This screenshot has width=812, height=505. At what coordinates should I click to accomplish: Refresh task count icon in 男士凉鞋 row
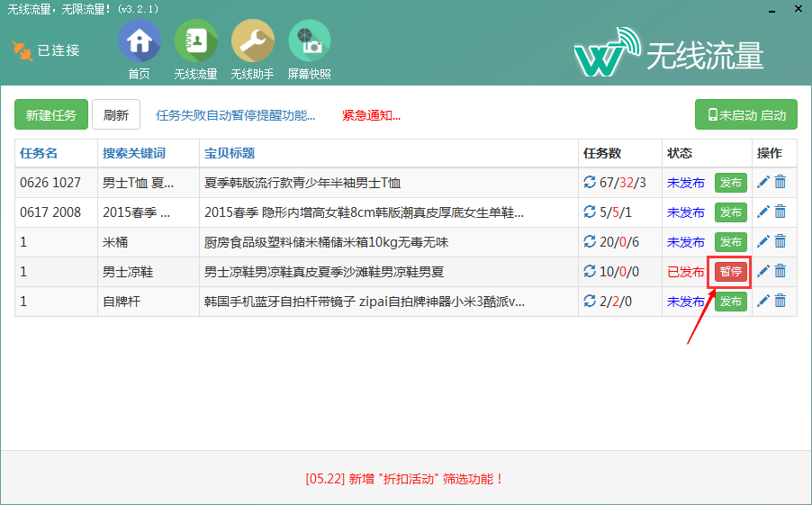coord(590,272)
